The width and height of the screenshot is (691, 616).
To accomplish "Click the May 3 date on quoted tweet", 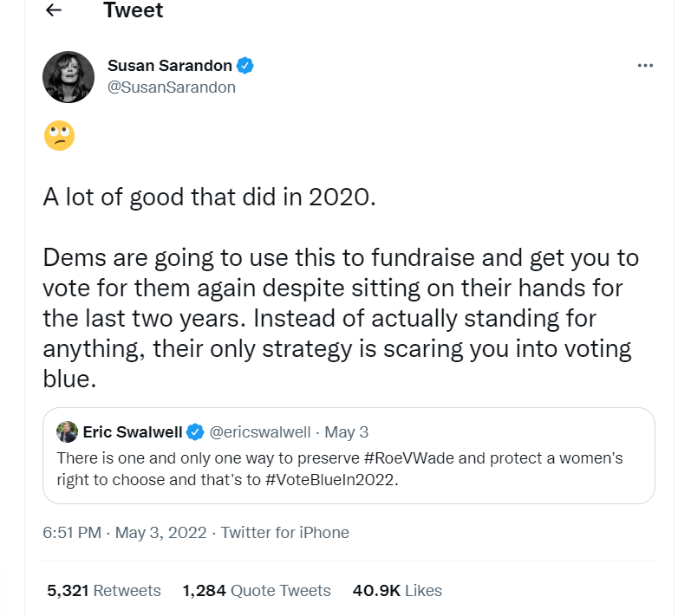I will [x=351, y=431].
